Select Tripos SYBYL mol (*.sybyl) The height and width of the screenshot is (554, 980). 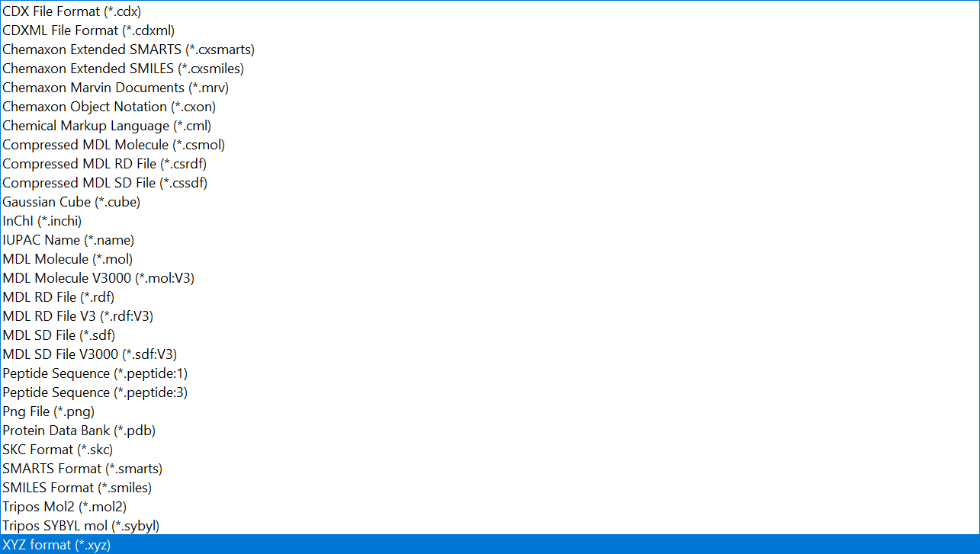pos(490,526)
